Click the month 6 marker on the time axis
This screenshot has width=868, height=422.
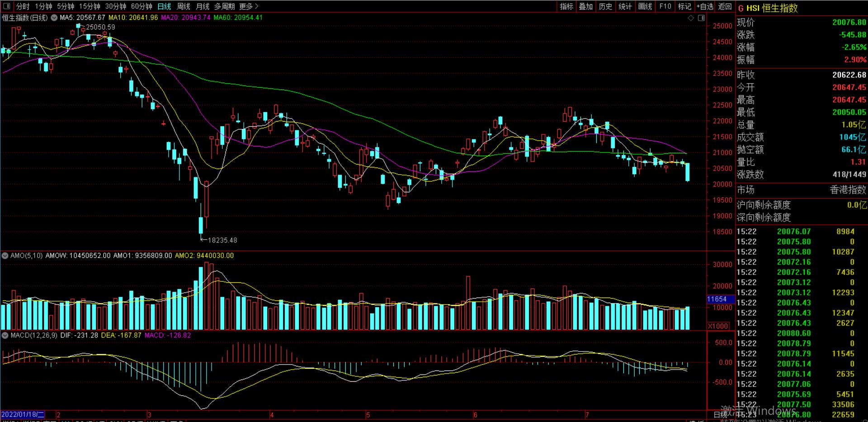[x=476, y=414]
